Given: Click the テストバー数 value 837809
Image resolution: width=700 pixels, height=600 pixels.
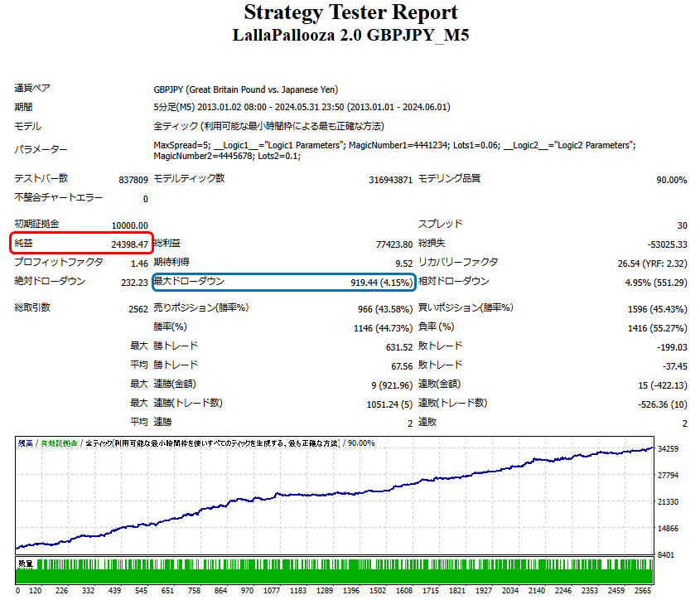Looking at the screenshot, I should [x=133, y=180].
